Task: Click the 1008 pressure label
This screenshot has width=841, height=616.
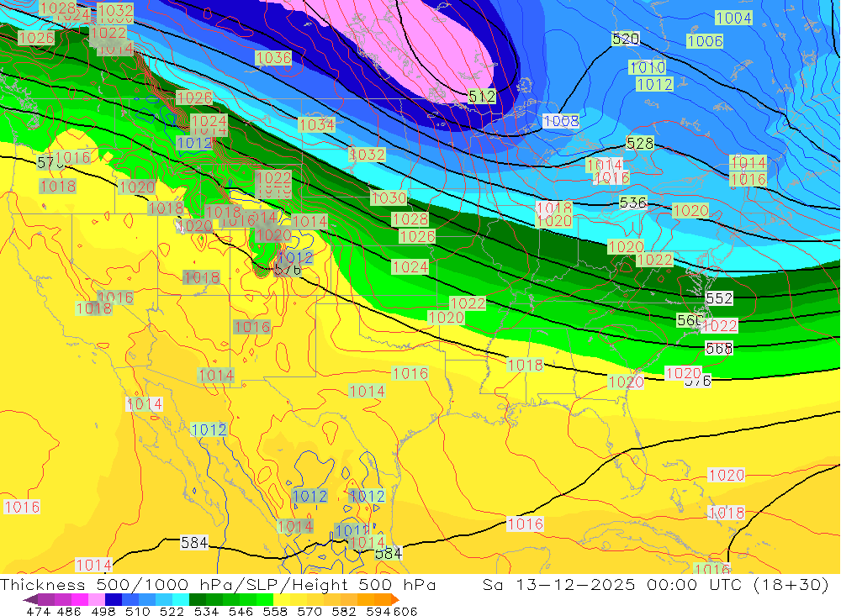Action: pyautogui.click(x=561, y=121)
